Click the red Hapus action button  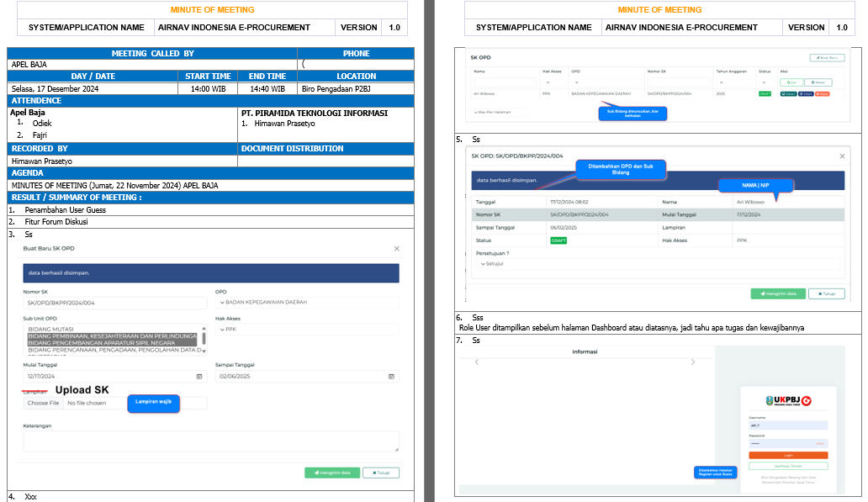tap(822, 93)
